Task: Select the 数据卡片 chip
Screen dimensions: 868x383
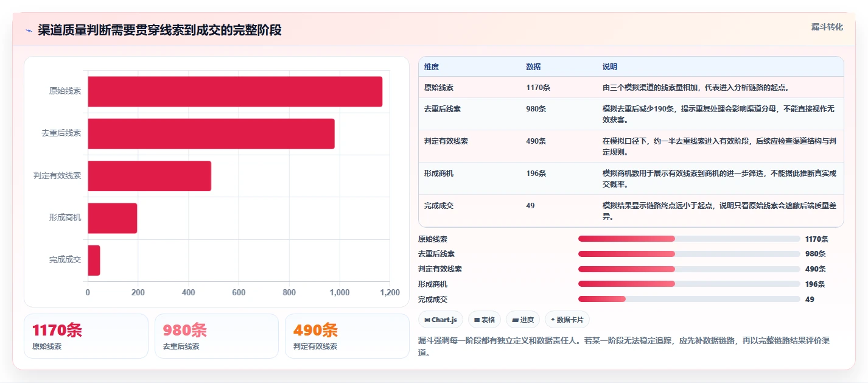Action: (x=567, y=320)
